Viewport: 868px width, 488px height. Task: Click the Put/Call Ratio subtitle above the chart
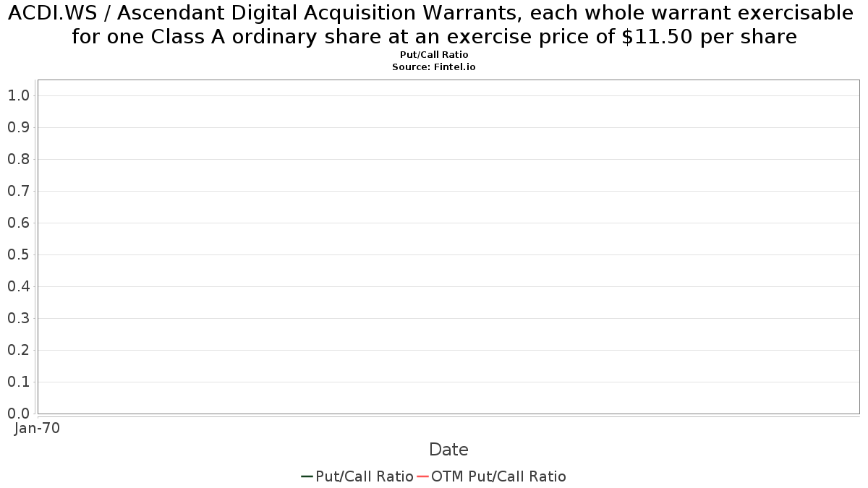click(434, 55)
